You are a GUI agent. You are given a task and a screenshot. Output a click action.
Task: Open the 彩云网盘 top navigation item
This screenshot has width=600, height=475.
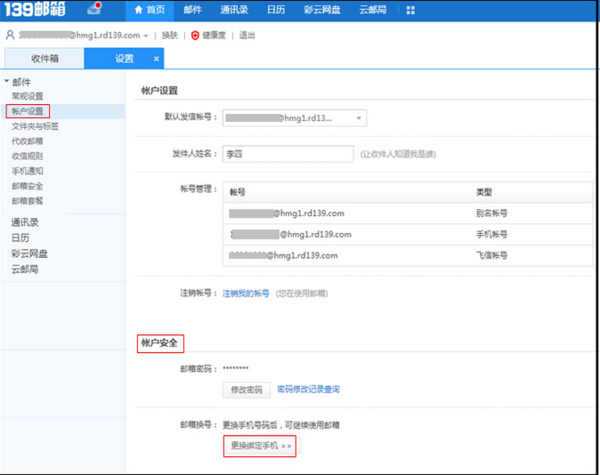[x=322, y=10]
